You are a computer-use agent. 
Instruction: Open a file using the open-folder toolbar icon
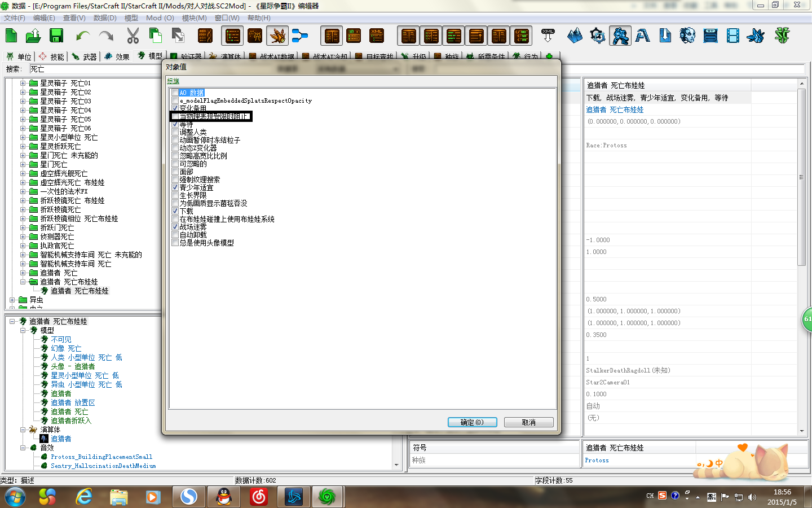tap(33, 36)
